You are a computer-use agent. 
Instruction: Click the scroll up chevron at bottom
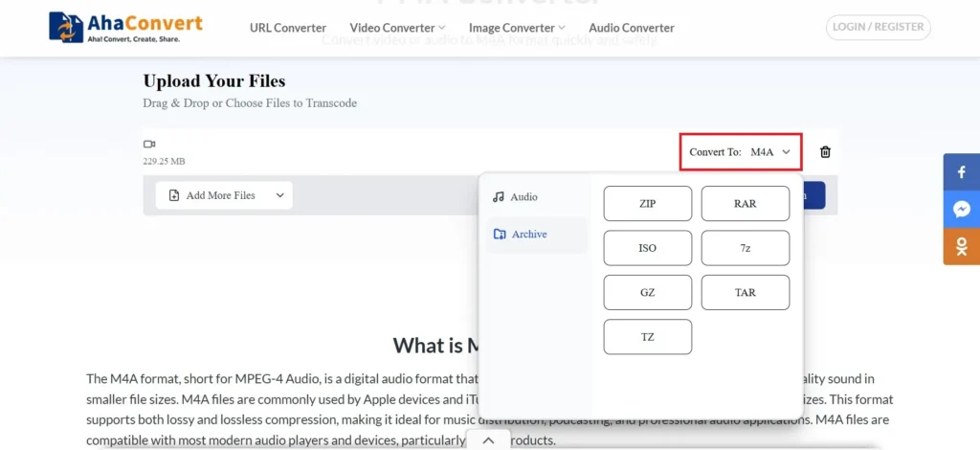(x=488, y=440)
